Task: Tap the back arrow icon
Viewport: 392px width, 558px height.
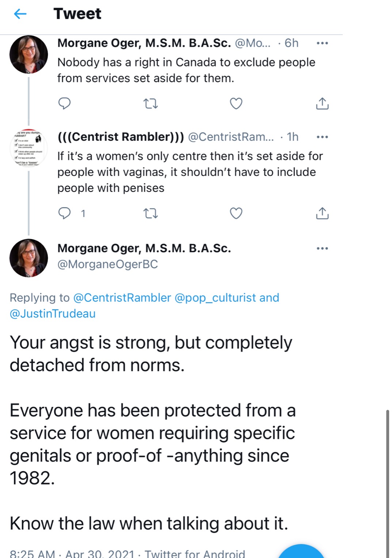Action: [x=20, y=14]
